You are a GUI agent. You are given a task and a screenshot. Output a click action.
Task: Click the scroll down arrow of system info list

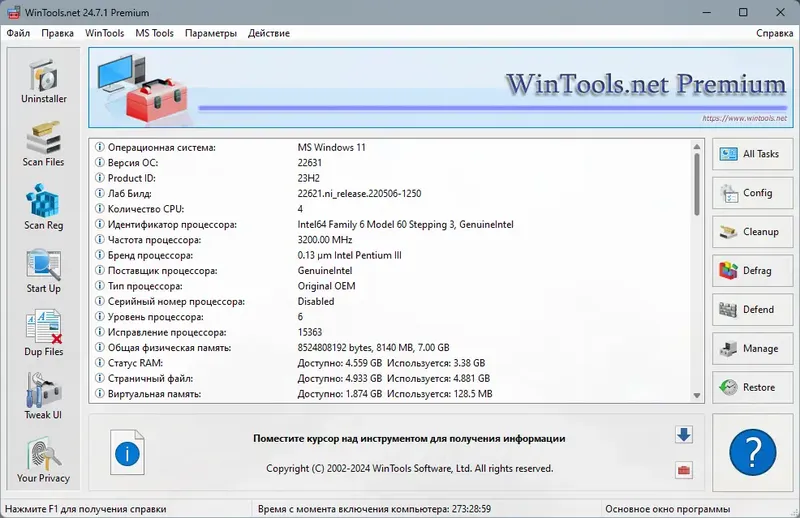tap(696, 396)
